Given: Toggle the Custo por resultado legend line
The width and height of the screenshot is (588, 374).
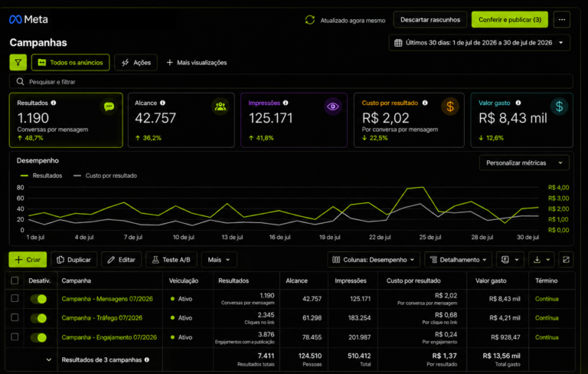Looking at the screenshot, I should tap(105, 176).
